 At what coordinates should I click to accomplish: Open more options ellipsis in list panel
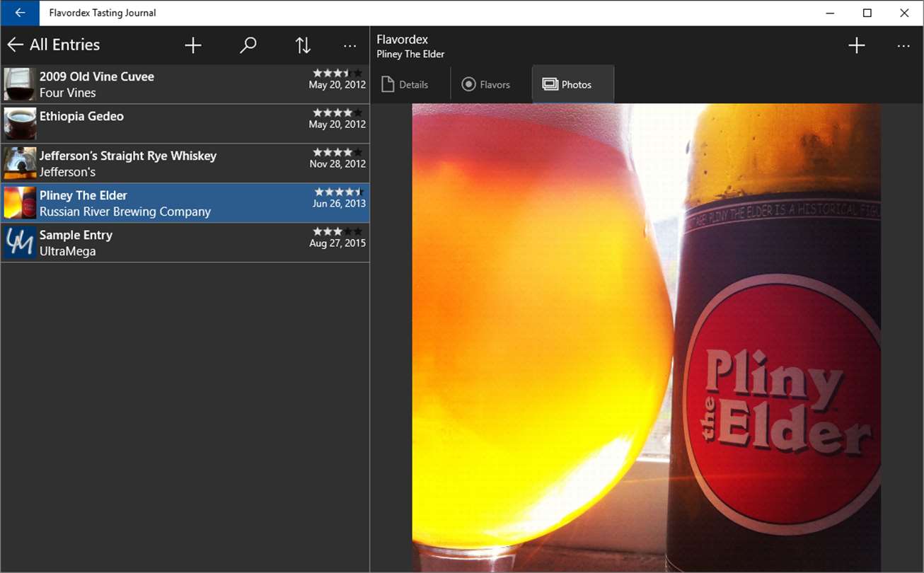click(350, 45)
